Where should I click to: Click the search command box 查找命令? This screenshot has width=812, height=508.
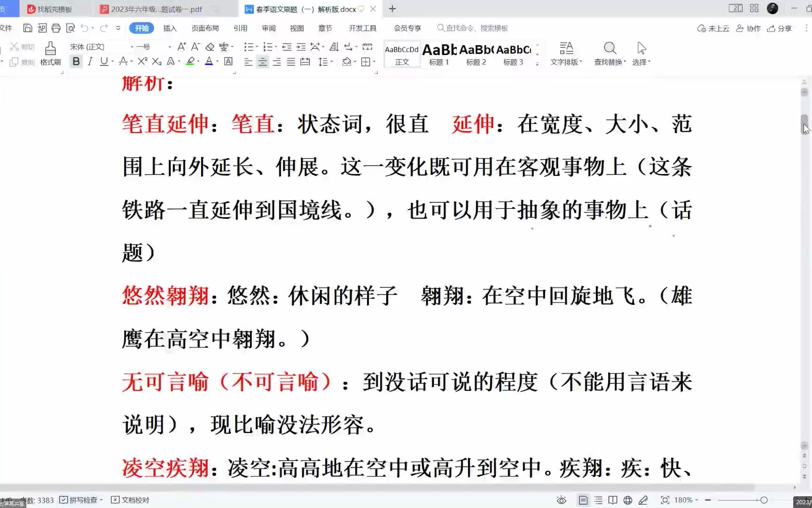[473, 28]
